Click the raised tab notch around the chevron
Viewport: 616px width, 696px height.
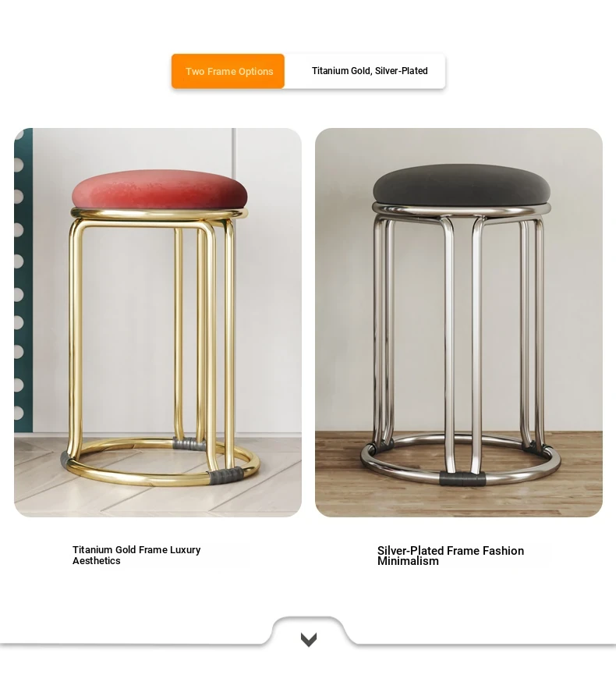pyautogui.click(x=309, y=630)
